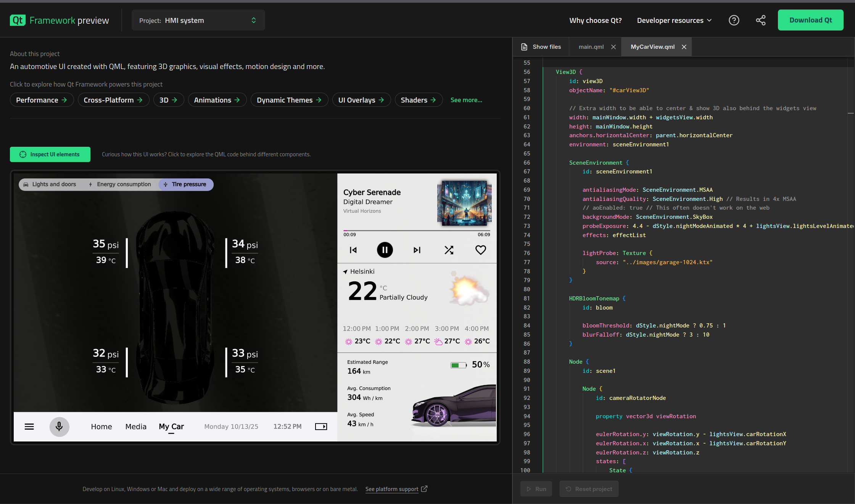Viewport: 855px width, 504px height.
Task: Skip to next track
Action: pyautogui.click(x=417, y=250)
